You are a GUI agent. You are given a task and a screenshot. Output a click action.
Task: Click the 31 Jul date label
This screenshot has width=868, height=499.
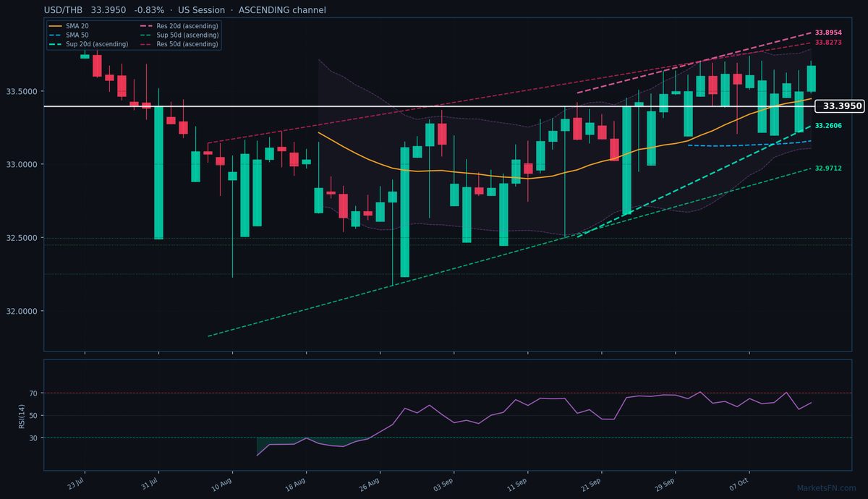149,482
